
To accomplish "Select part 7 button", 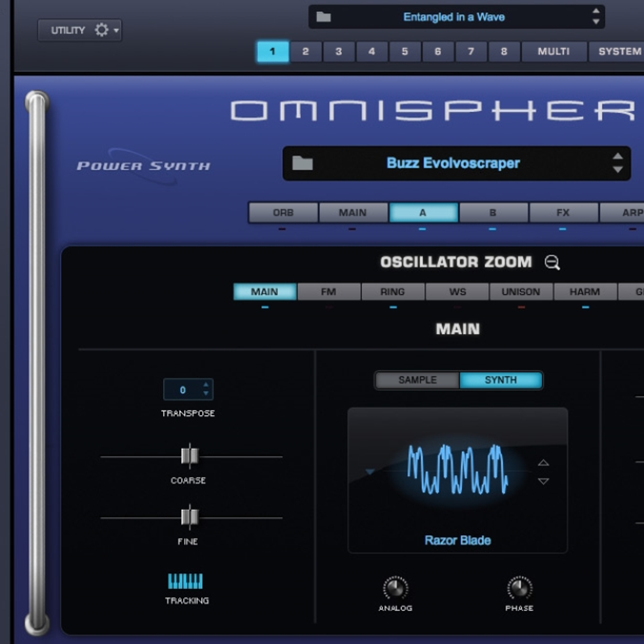I will pos(471,52).
